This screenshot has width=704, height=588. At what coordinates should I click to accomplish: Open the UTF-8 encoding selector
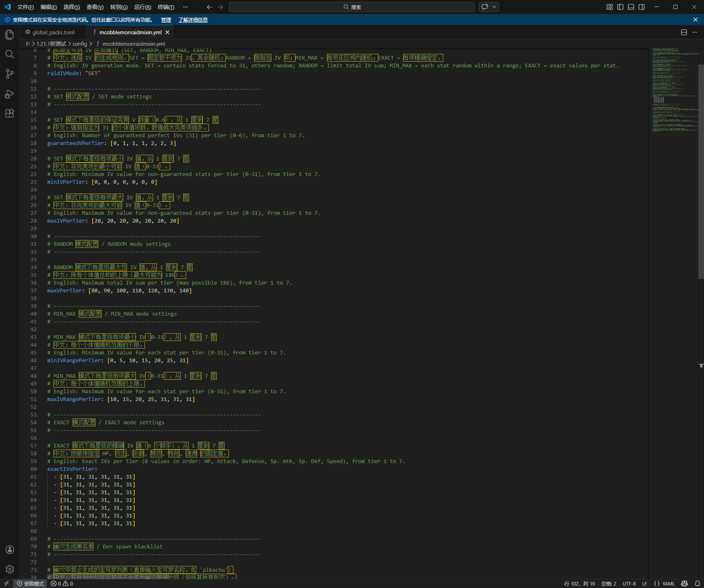pos(629,584)
